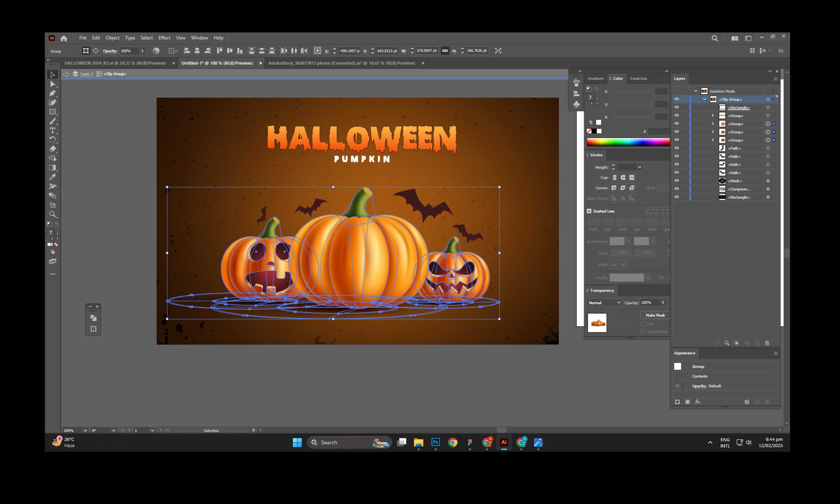Click Layer 1 breadcrumb link
Image resolution: width=840 pixels, height=504 pixels.
(x=87, y=74)
